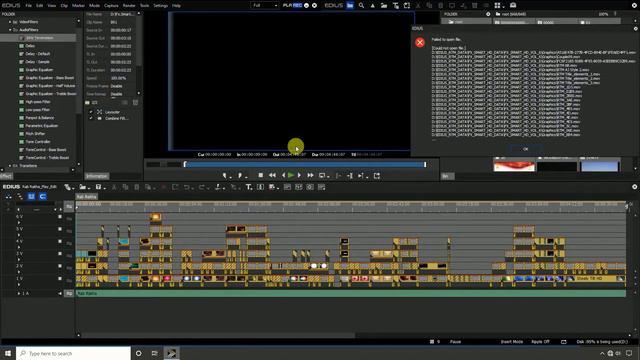Click the bin search magnifier icon

[361, 5]
